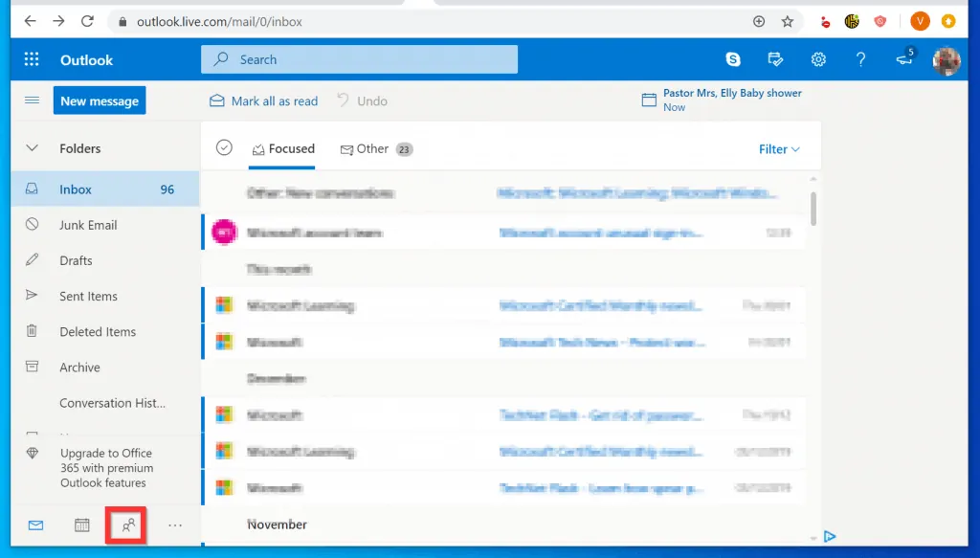Click the Other tab 23 badge
Image resolution: width=980 pixels, height=558 pixels.
405,149
